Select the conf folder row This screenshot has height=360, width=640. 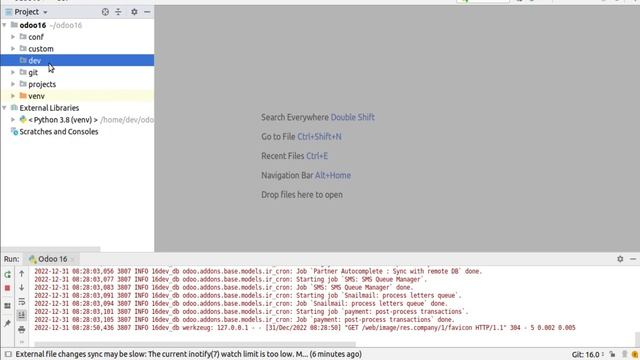(x=77, y=37)
